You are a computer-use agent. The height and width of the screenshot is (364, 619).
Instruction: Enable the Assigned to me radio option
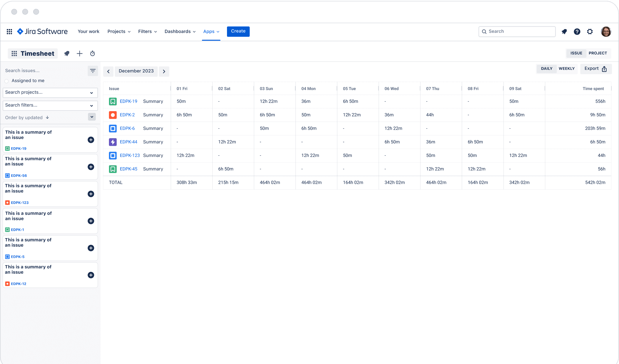coord(7,81)
